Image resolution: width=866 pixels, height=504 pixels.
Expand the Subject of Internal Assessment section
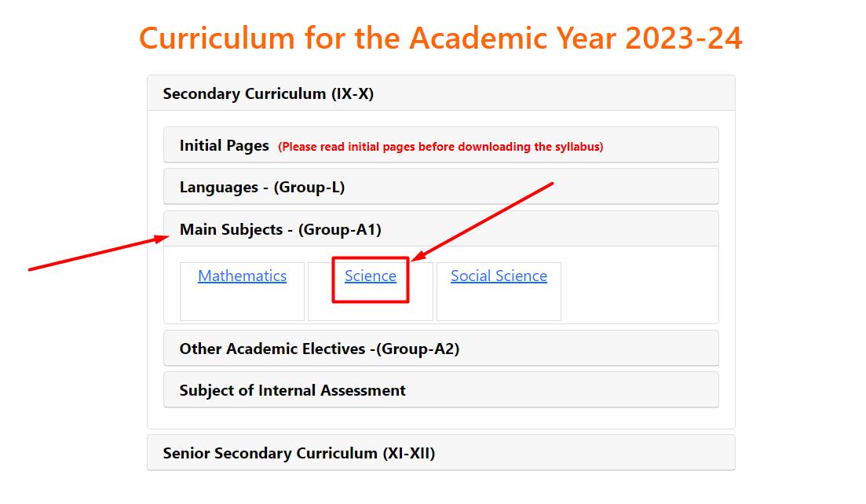291,389
